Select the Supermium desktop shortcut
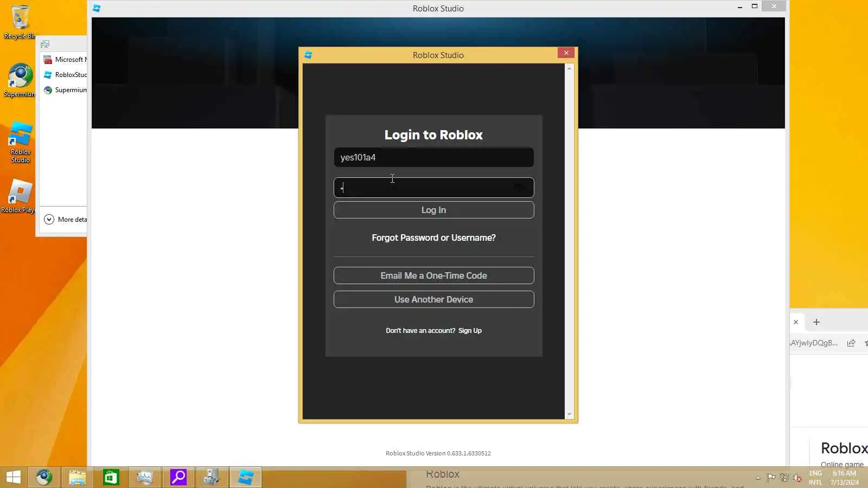Viewport: 868px width, 488px height. pos(20,80)
